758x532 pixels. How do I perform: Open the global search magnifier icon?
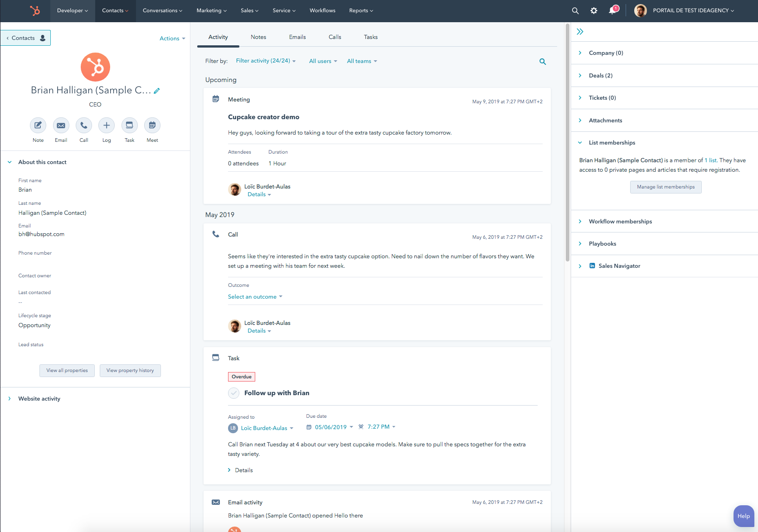(575, 10)
